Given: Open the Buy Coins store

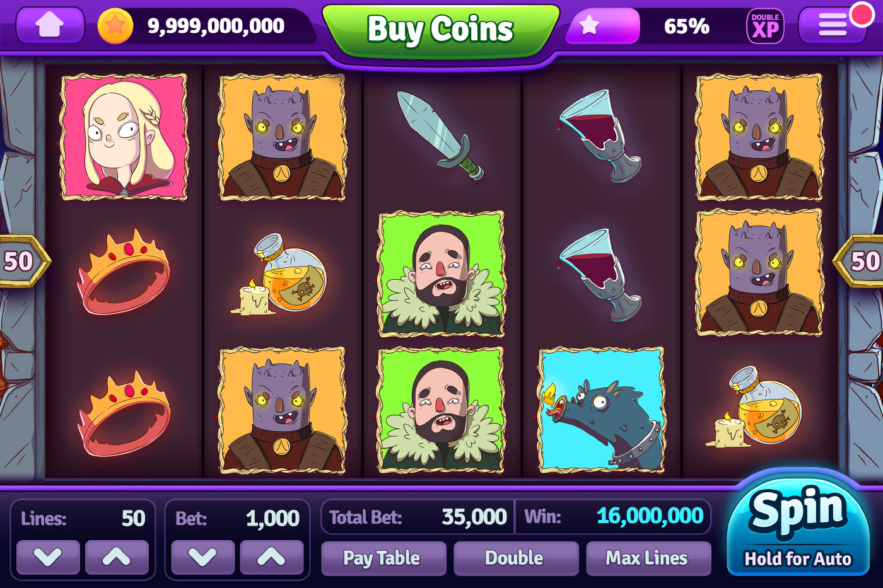Looking at the screenshot, I should [x=441, y=30].
